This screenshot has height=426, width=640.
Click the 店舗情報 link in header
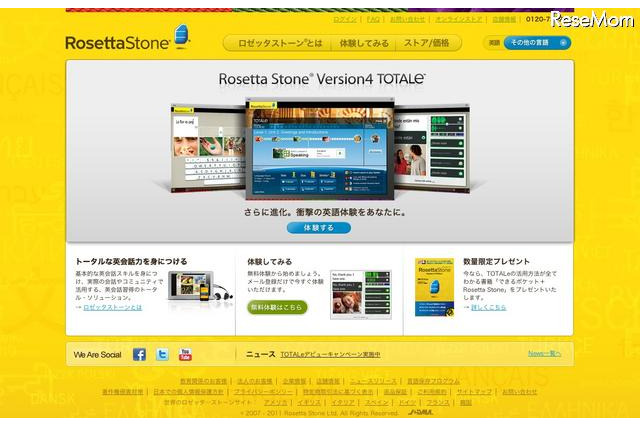[504, 19]
